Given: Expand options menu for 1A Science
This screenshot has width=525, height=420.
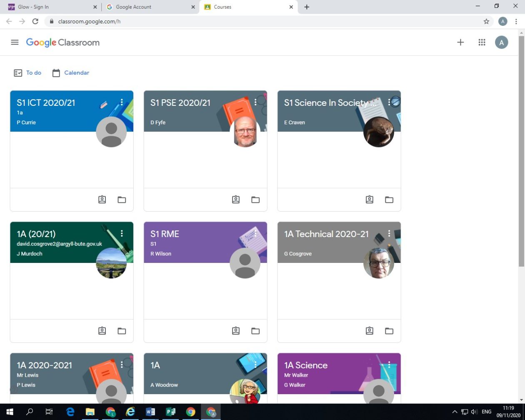Looking at the screenshot, I should [389, 365].
